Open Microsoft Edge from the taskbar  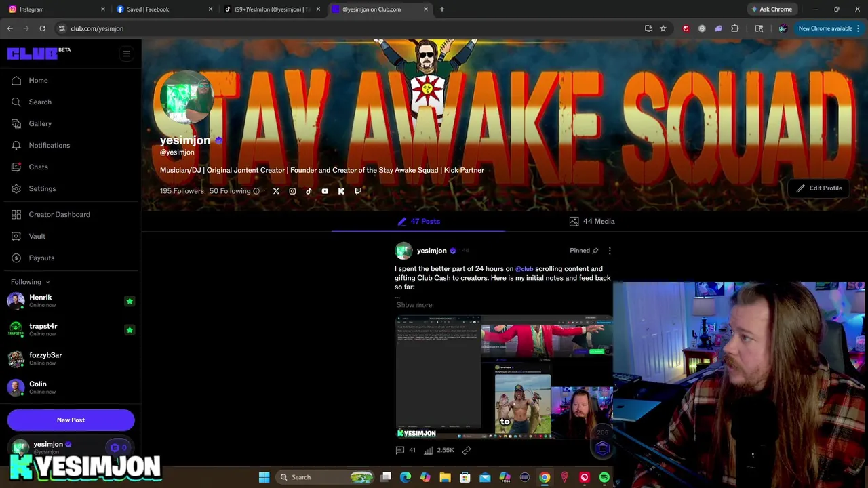tap(406, 477)
